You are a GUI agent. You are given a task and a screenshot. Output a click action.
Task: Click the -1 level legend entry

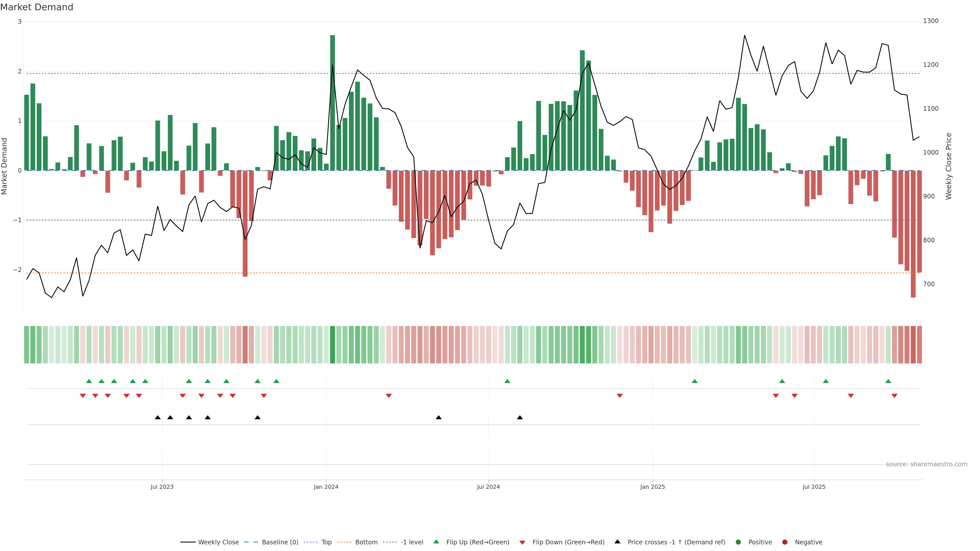[412, 542]
